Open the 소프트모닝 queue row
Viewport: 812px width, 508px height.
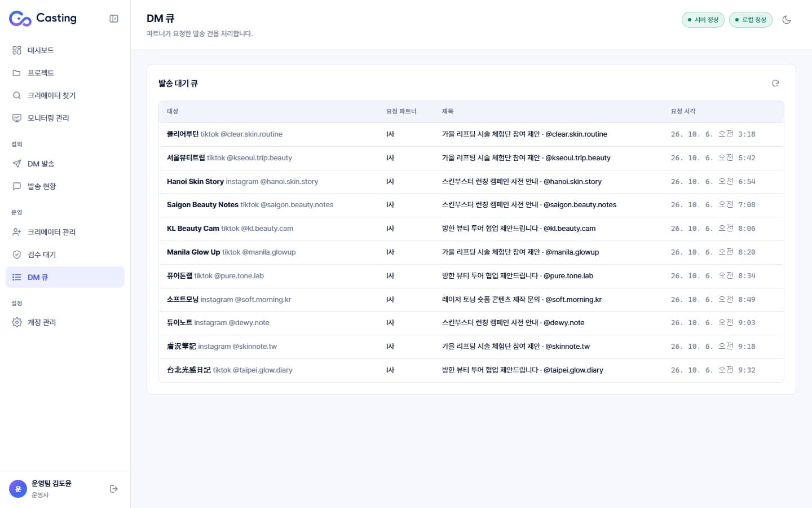pyautogui.click(x=471, y=300)
